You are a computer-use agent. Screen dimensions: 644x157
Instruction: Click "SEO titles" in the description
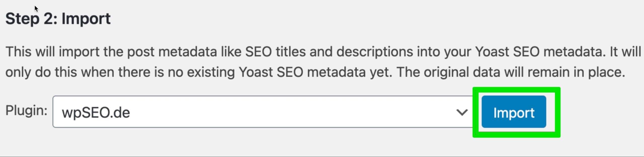coord(275,52)
